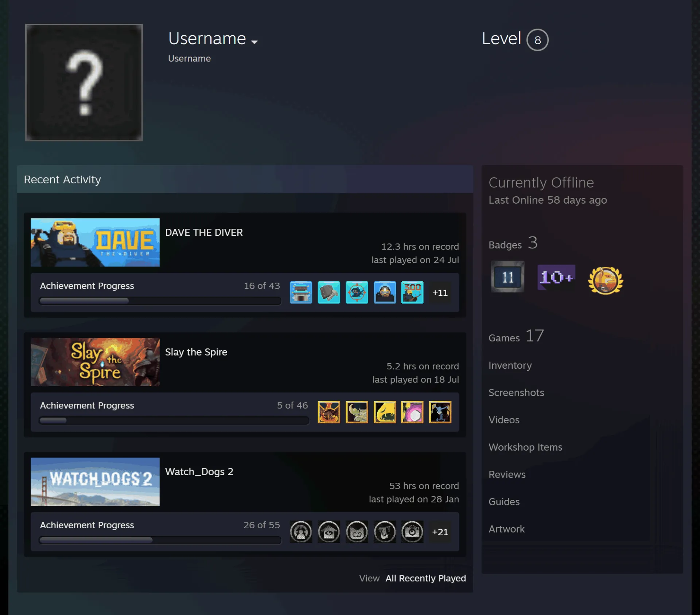Open the Username dropdown arrow

(254, 42)
